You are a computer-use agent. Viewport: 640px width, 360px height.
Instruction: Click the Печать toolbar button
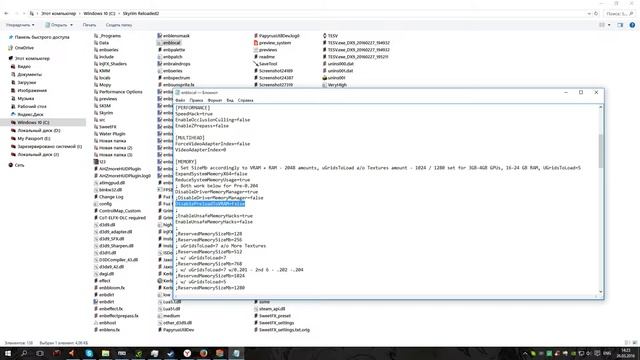coord(89,25)
